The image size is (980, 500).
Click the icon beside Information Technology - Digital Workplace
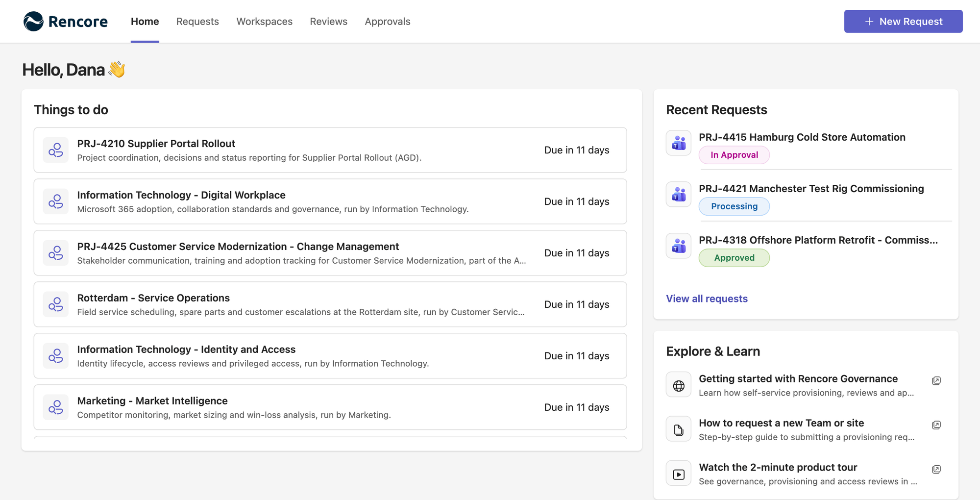tap(56, 201)
